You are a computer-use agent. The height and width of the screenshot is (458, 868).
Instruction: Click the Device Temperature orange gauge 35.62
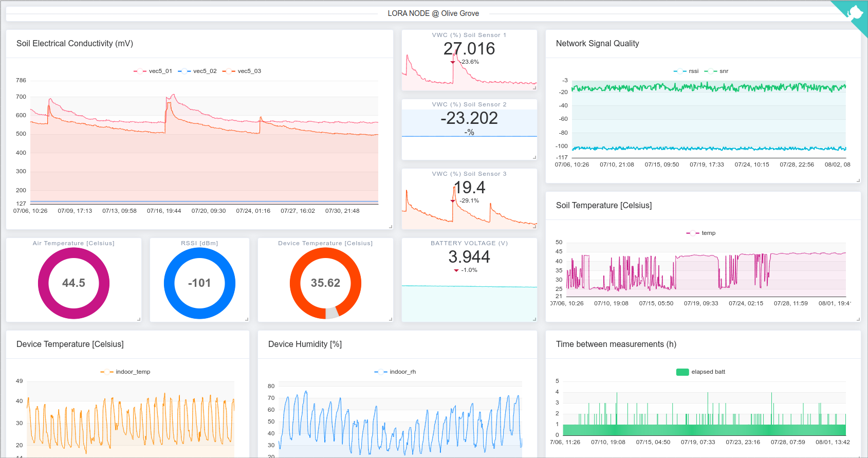coord(325,283)
